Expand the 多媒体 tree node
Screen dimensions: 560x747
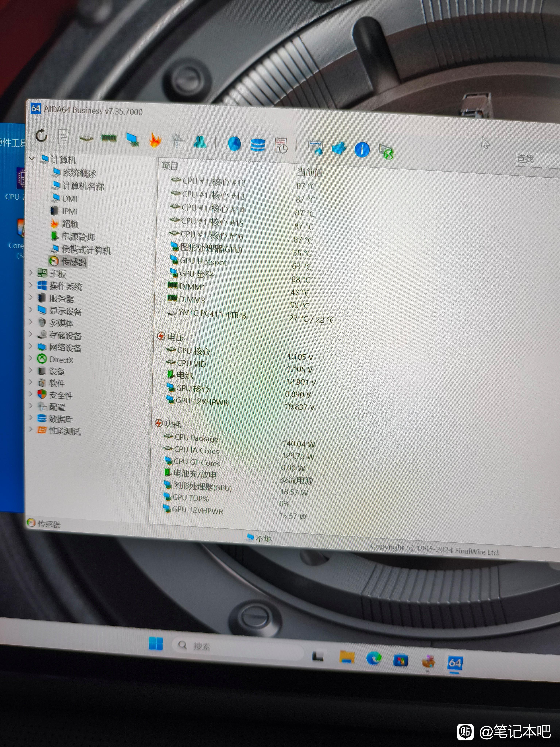[x=31, y=322]
